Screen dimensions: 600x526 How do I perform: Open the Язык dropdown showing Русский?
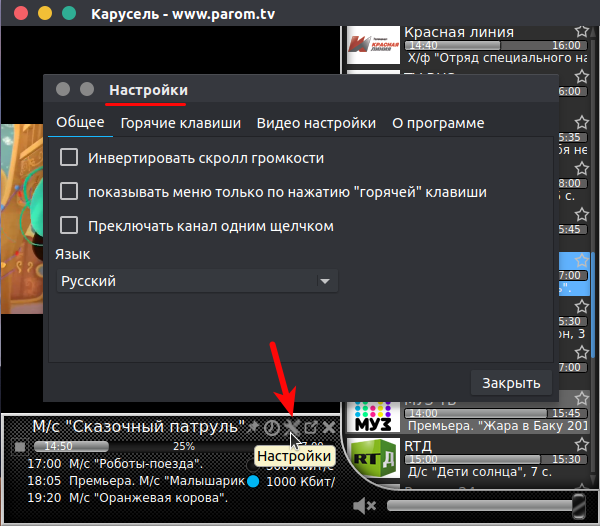pyautogui.click(x=197, y=281)
